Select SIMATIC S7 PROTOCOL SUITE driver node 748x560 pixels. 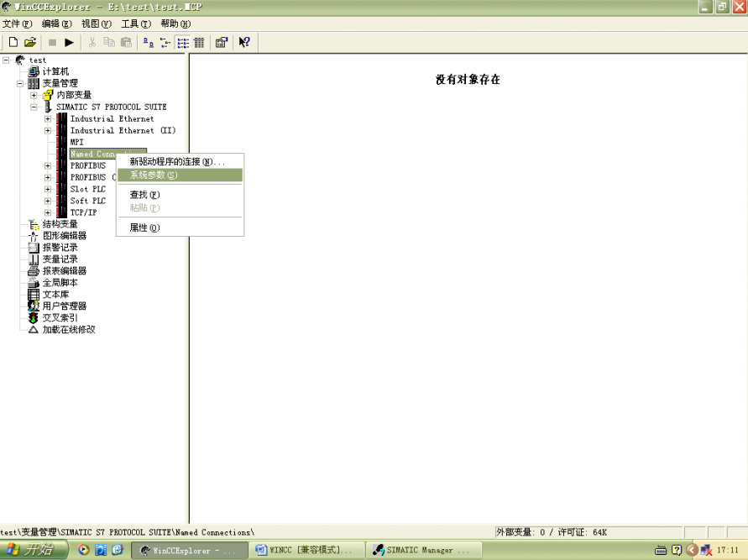click(x=111, y=107)
